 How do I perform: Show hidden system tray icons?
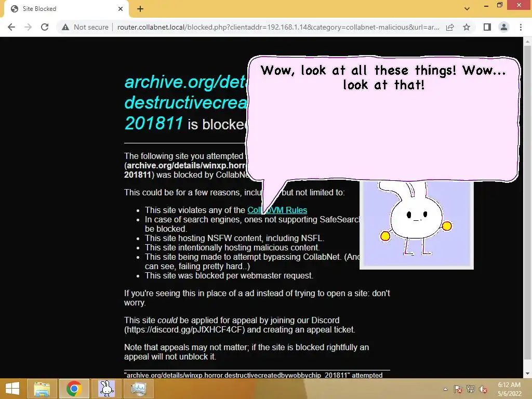(445, 389)
